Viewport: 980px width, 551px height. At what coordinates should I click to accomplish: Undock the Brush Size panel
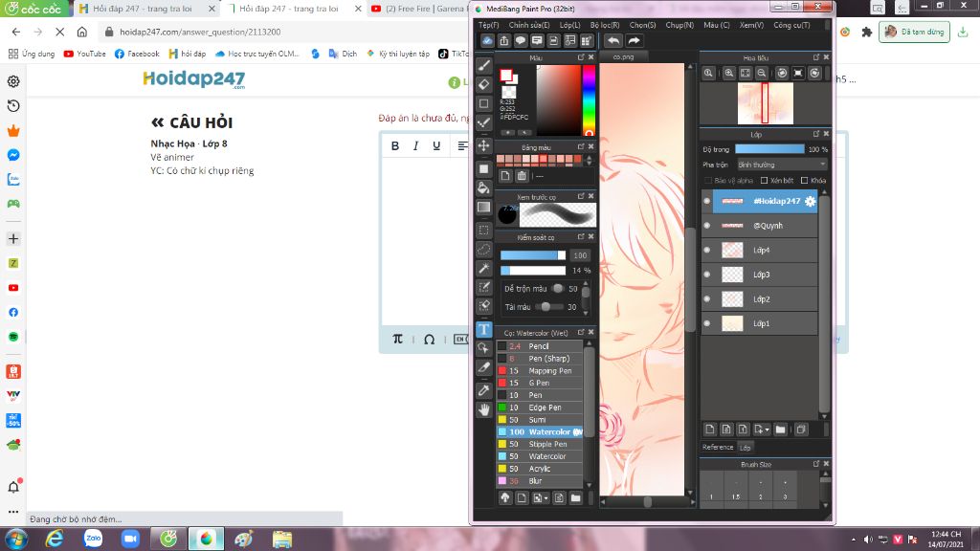815,464
